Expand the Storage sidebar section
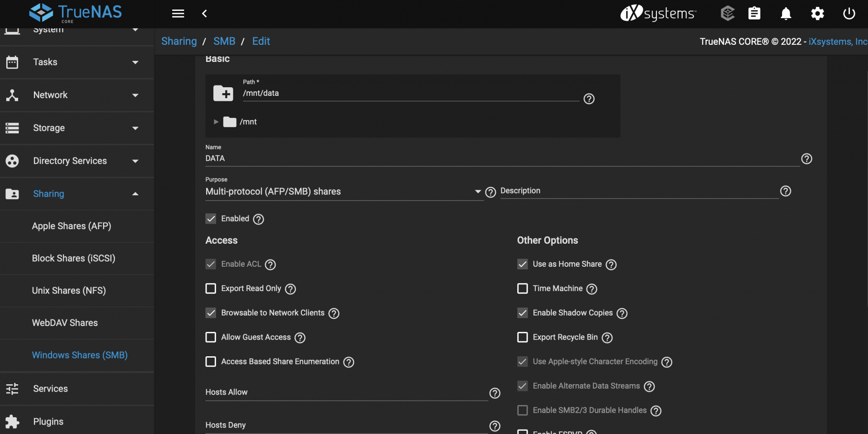The image size is (868, 434). (x=77, y=128)
